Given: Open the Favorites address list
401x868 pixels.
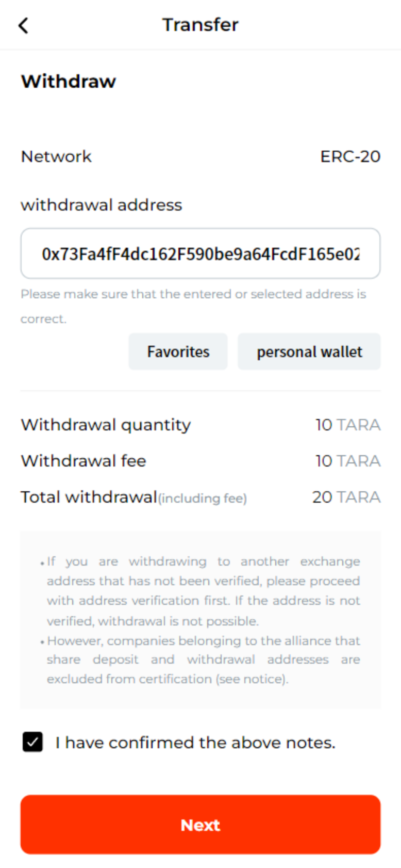Looking at the screenshot, I should click(178, 351).
